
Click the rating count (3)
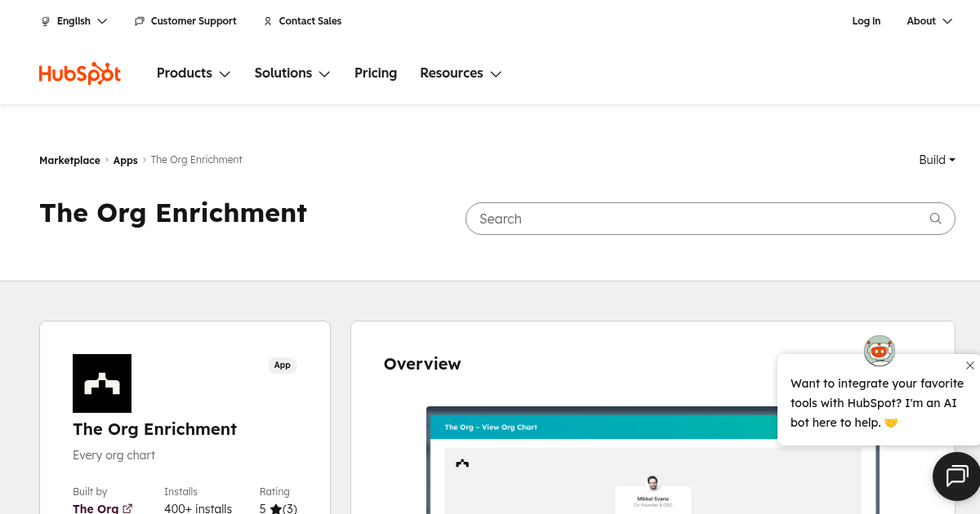pyautogui.click(x=290, y=508)
